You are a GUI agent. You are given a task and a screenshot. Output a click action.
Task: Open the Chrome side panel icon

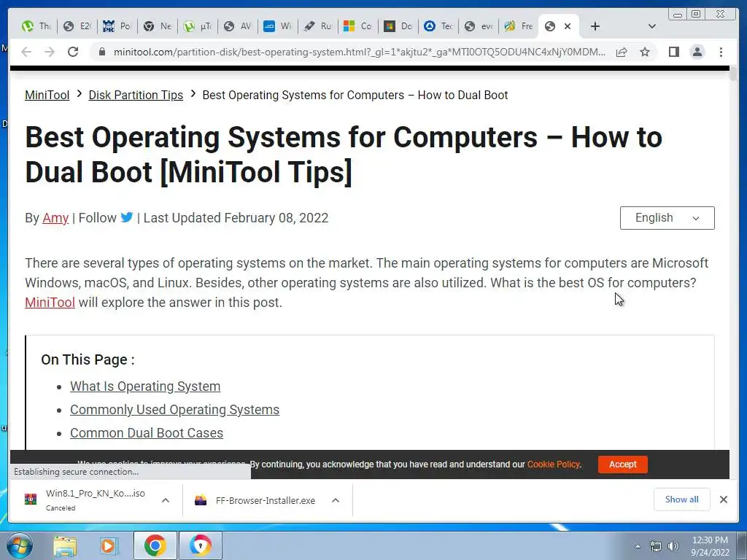(x=673, y=52)
